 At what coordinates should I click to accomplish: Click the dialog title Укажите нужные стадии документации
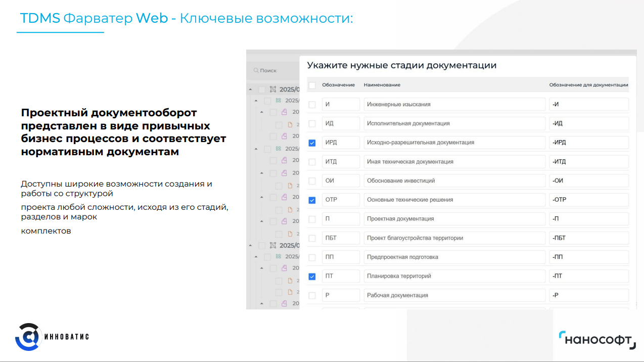[x=402, y=65]
